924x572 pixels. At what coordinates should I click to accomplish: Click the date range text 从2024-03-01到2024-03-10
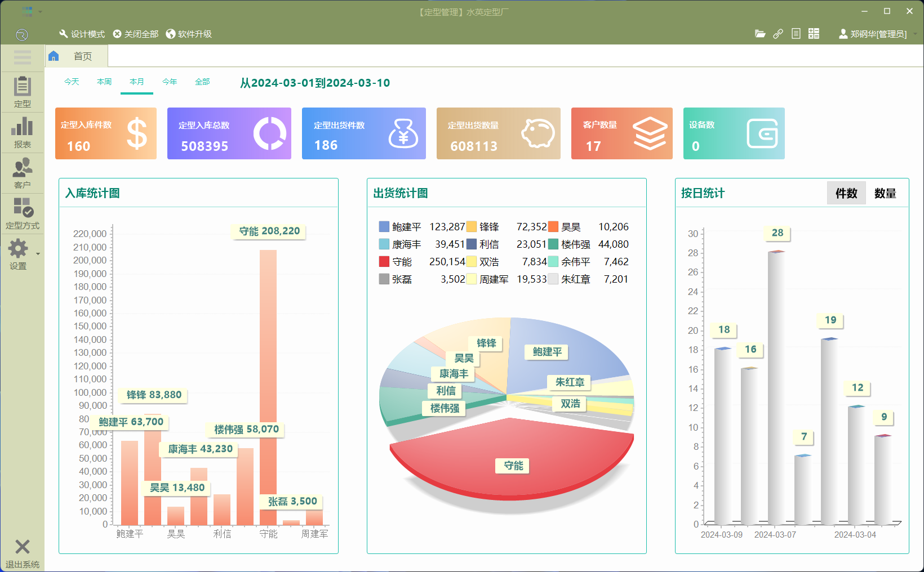point(315,83)
